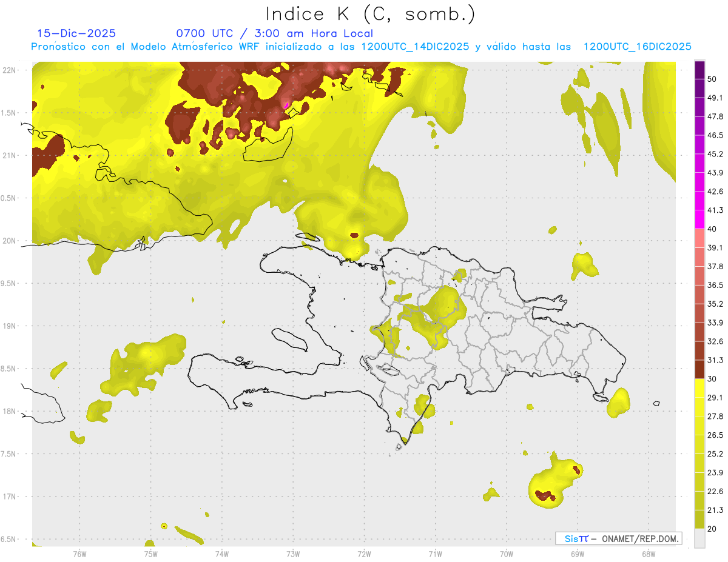Image resolution: width=728 pixels, height=562 pixels.
Task: Click legend value "45.2"
Action: pyautogui.click(x=715, y=154)
